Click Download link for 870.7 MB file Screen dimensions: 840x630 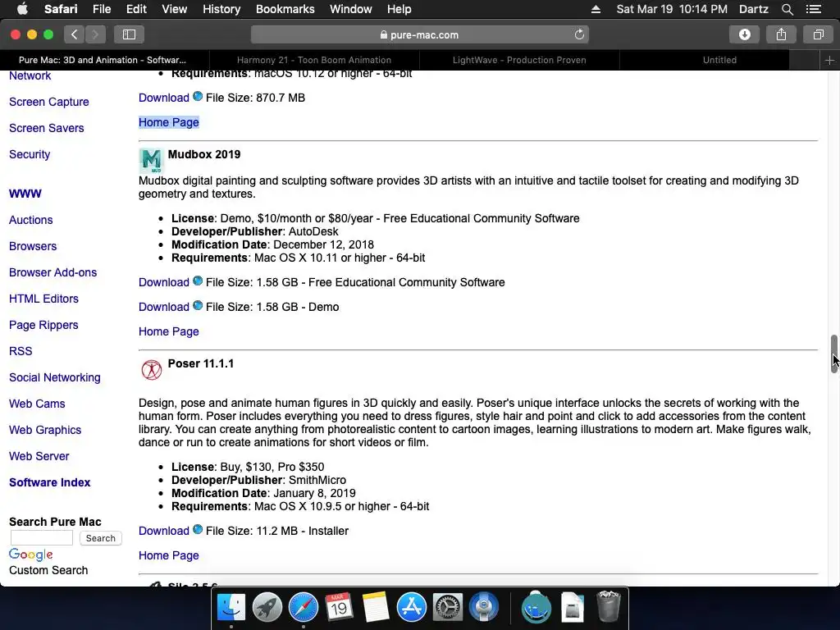click(164, 98)
